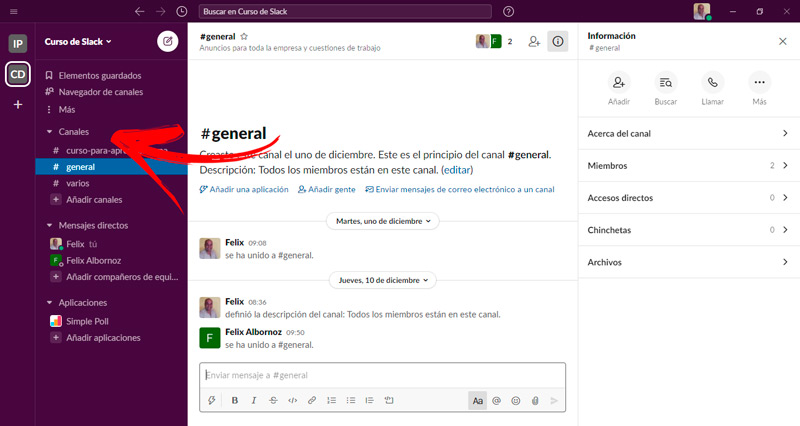Select the general channel in sidebar
This screenshot has width=800, height=426.
coord(111,167)
